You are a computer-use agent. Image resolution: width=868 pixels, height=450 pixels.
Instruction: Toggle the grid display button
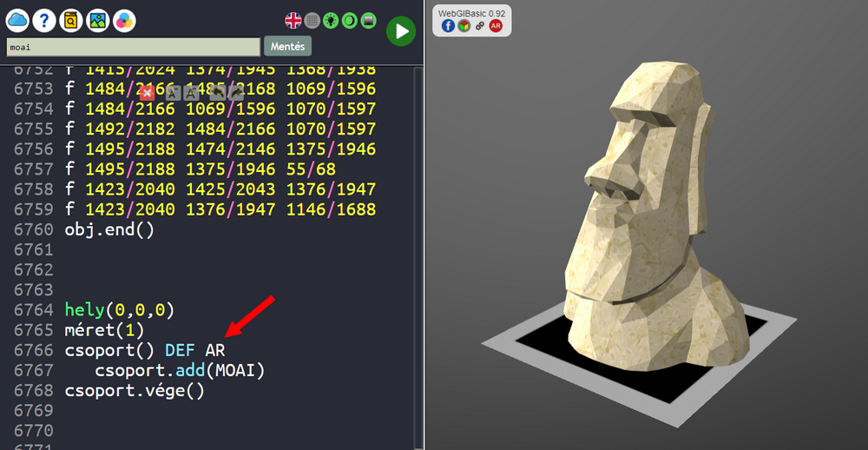tap(312, 20)
